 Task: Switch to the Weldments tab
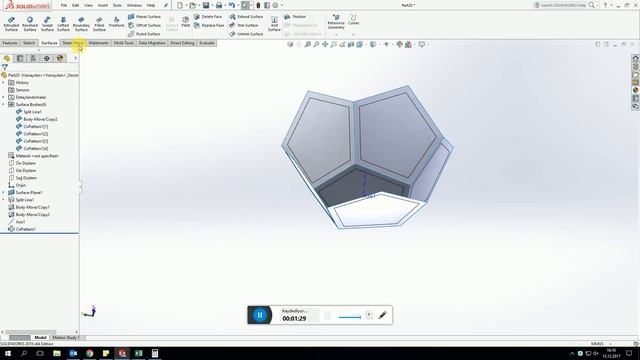(x=99, y=43)
